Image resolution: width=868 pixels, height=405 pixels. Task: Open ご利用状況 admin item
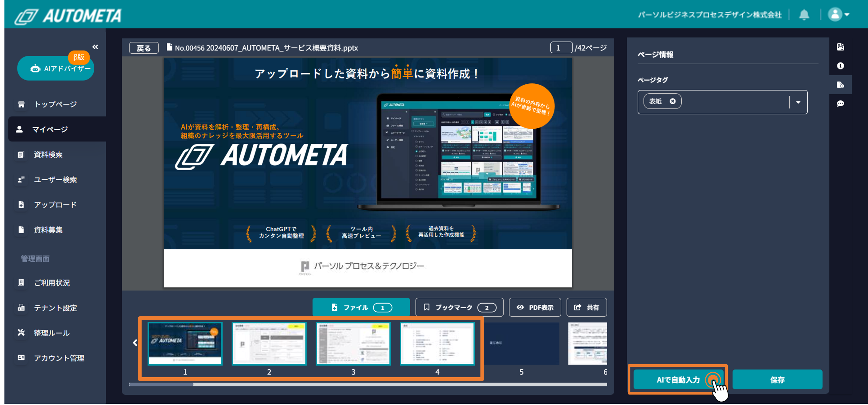coord(52,283)
